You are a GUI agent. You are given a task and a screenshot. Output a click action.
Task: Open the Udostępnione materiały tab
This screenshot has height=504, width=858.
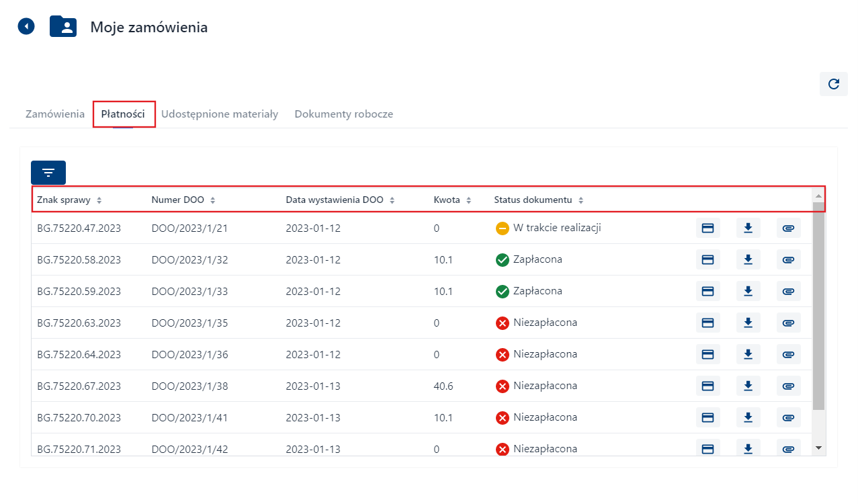point(220,114)
